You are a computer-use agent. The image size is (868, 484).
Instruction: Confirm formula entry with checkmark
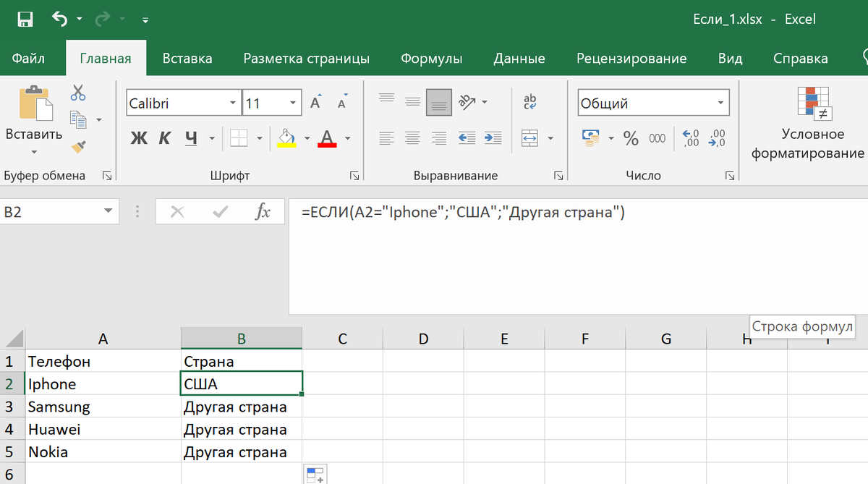pos(220,212)
